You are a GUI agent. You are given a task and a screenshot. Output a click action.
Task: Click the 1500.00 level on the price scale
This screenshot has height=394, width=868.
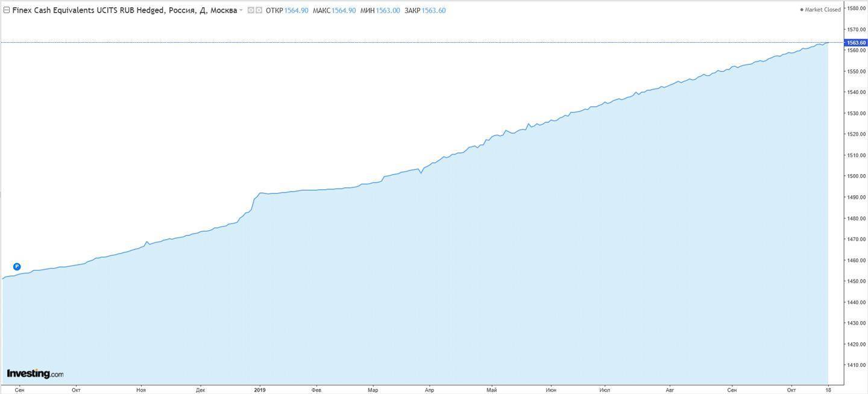click(856, 176)
